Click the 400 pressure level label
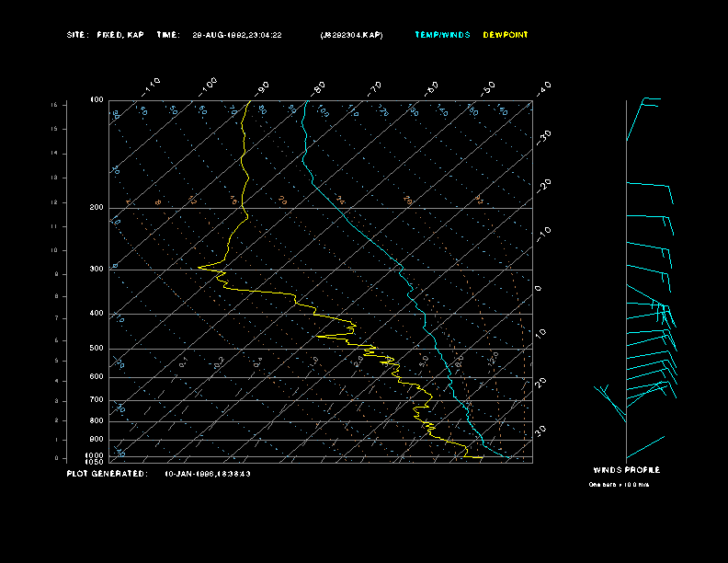 pyautogui.click(x=97, y=313)
